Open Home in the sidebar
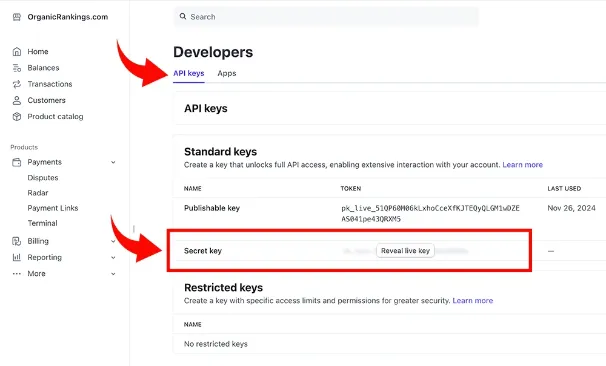Screen dimensions: 606x366 pos(38,51)
